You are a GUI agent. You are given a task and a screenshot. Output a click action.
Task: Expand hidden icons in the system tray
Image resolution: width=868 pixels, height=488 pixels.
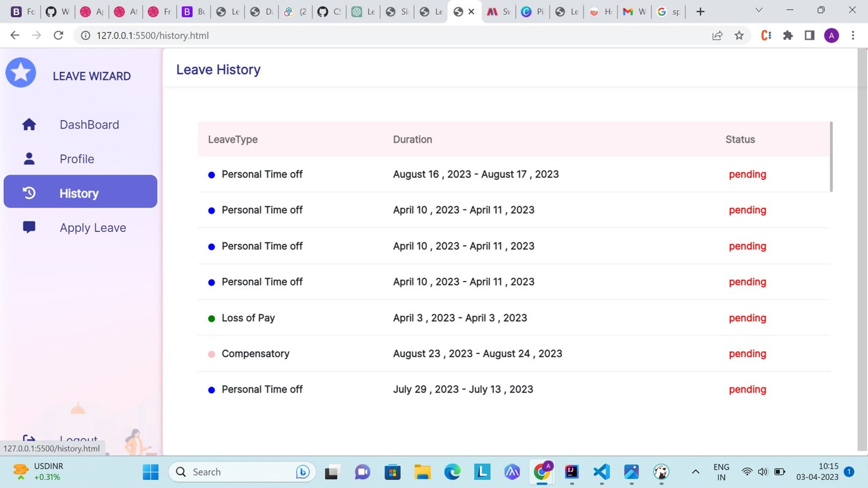[695, 471]
